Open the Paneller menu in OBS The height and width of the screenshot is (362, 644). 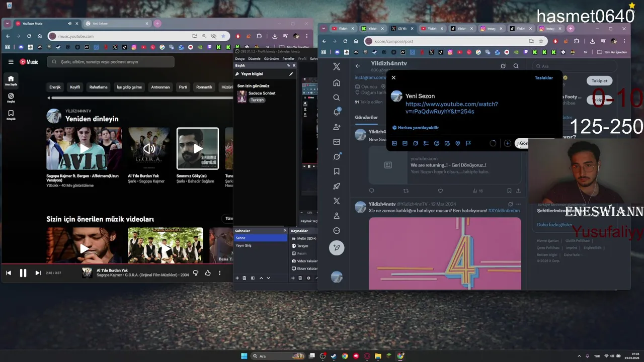pos(288,58)
